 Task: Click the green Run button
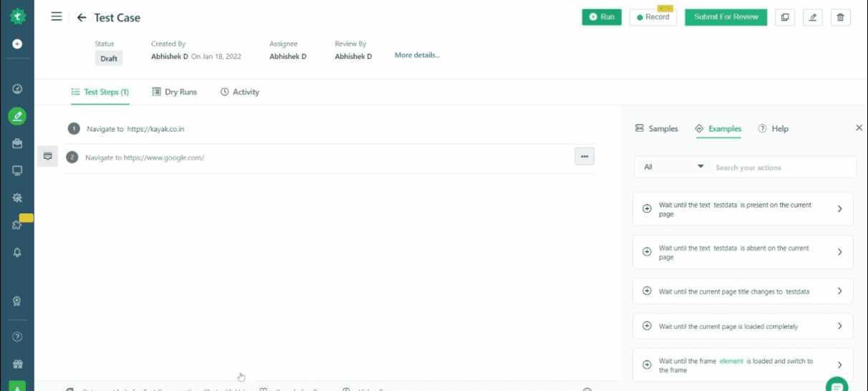tap(602, 17)
